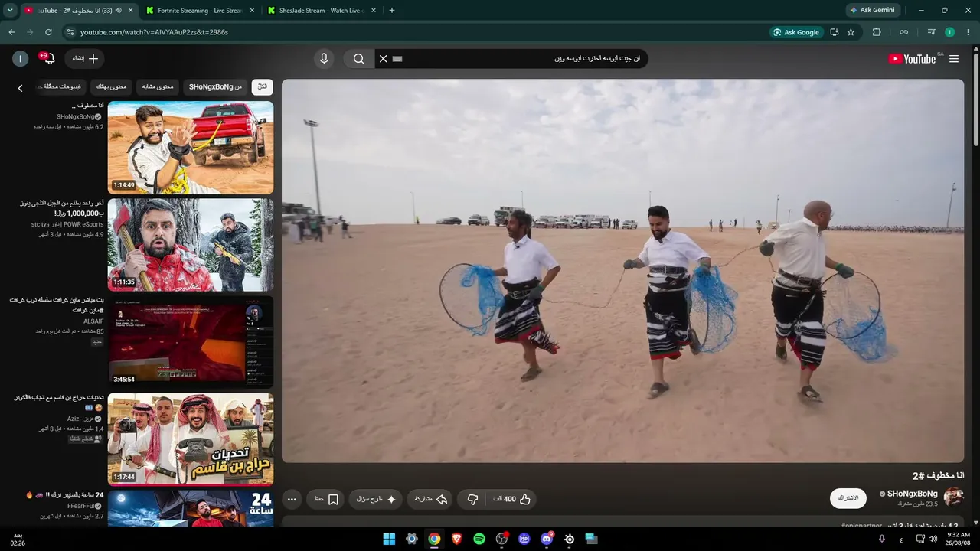Viewport: 980px width, 551px height.
Task: Click the sparkle Ask question button
Action: (377, 499)
